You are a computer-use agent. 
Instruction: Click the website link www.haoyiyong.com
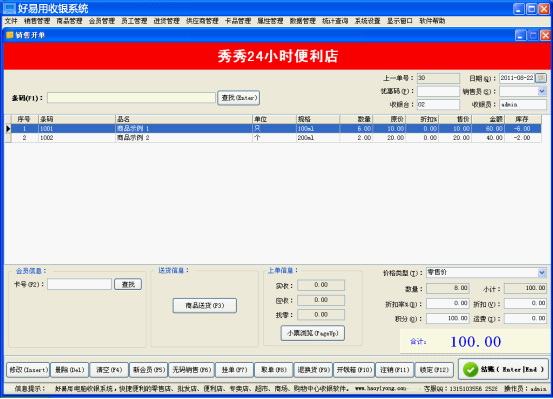[x=381, y=388]
